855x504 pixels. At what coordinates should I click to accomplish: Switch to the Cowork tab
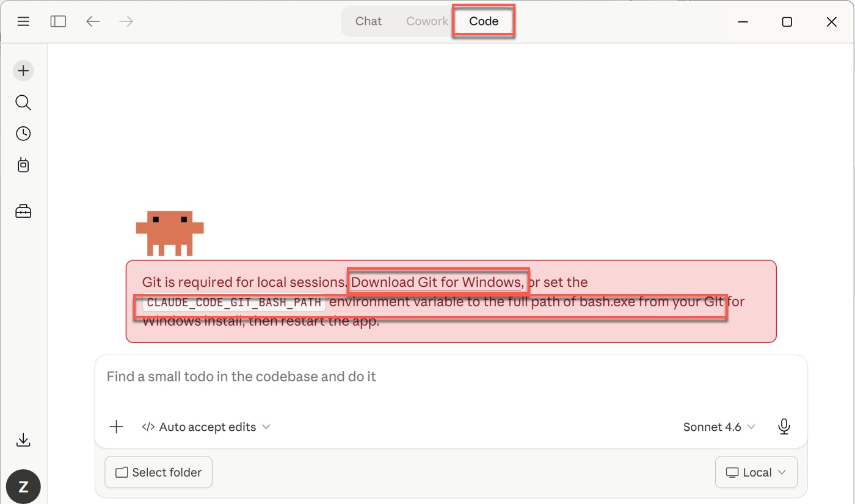point(427,21)
